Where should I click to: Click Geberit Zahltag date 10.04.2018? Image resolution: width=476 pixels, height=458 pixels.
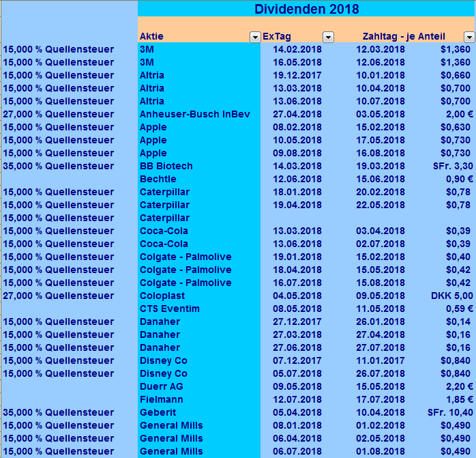coord(381,412)
